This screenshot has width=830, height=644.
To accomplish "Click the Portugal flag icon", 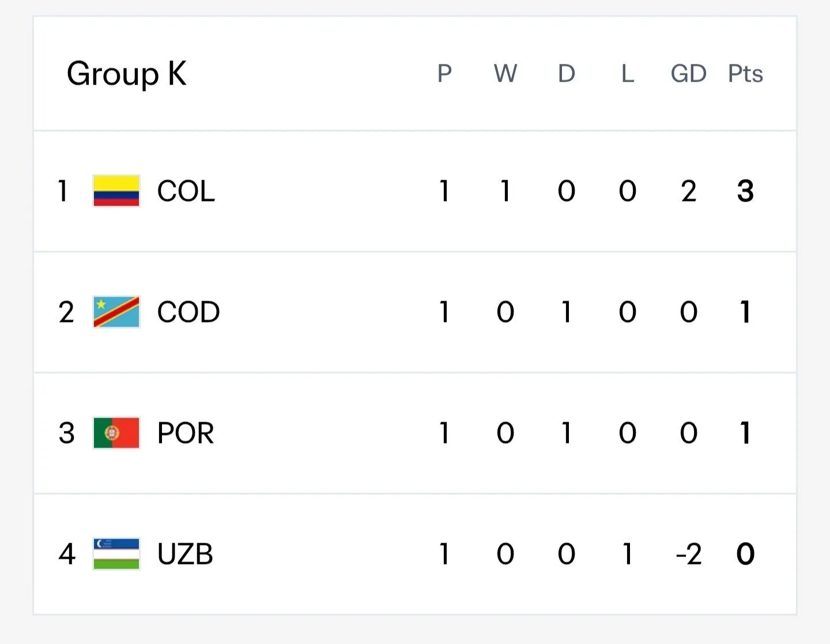I will [x=116, y=433].
